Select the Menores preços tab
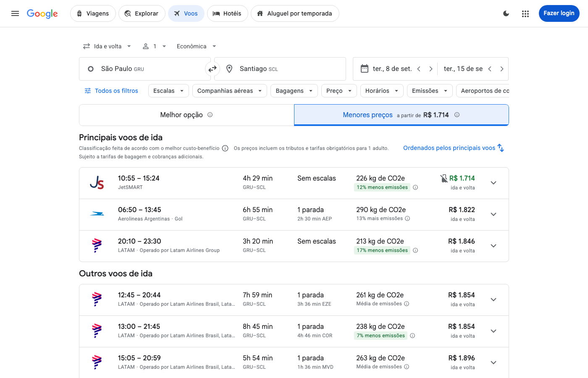 click(x=401, y=115)
